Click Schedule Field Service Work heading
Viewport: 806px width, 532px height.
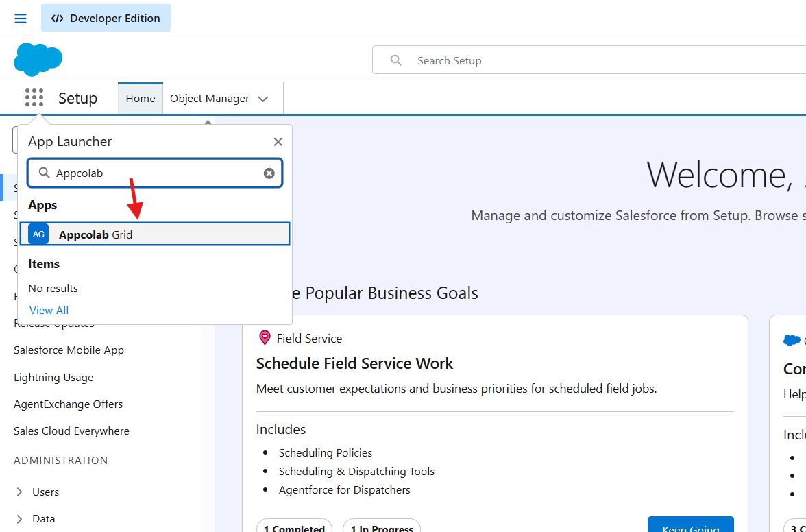355,363
